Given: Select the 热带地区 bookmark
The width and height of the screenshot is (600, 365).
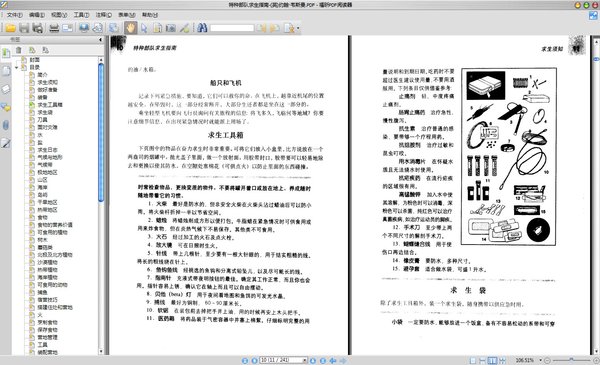Looking at the screenshot, I should coord(47,210).
